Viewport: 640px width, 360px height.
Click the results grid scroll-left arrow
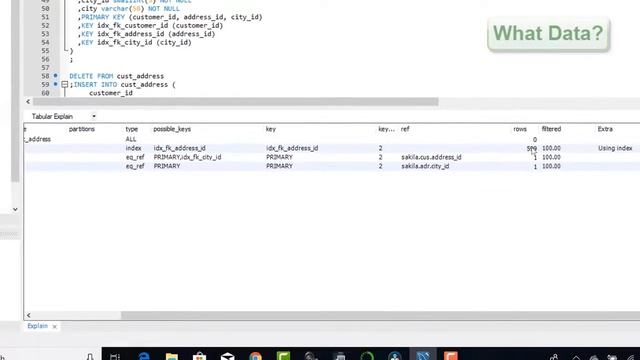28,315
